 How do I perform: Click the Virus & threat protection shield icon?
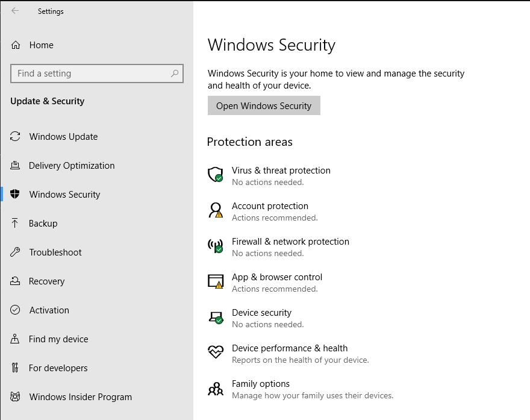(x=215, y=175)
